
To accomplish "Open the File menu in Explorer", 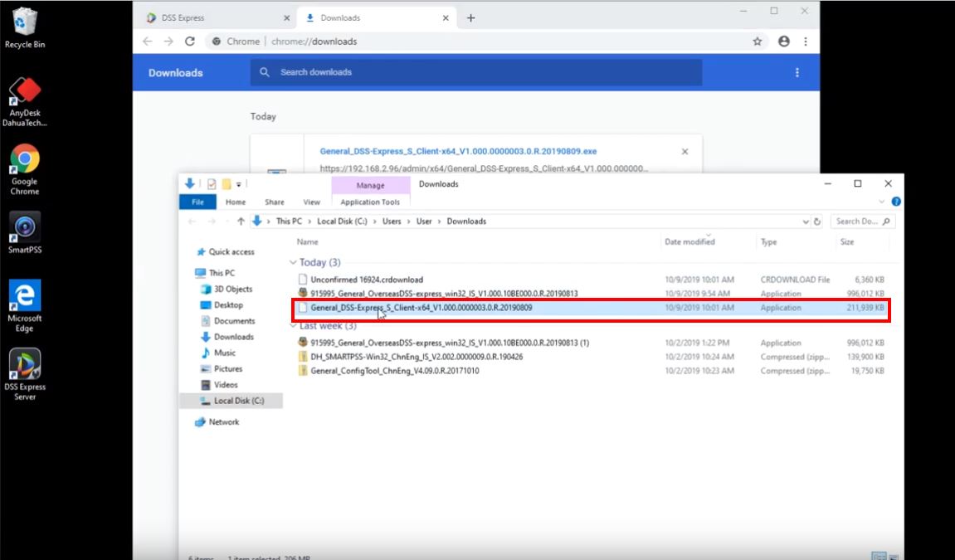I will click(197, 202).
